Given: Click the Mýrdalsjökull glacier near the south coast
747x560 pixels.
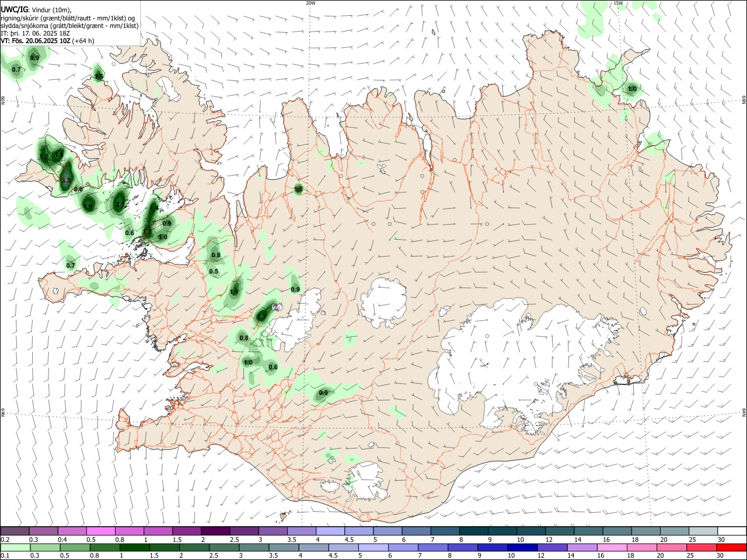Looking at the screenshot, I should (365, 482).
